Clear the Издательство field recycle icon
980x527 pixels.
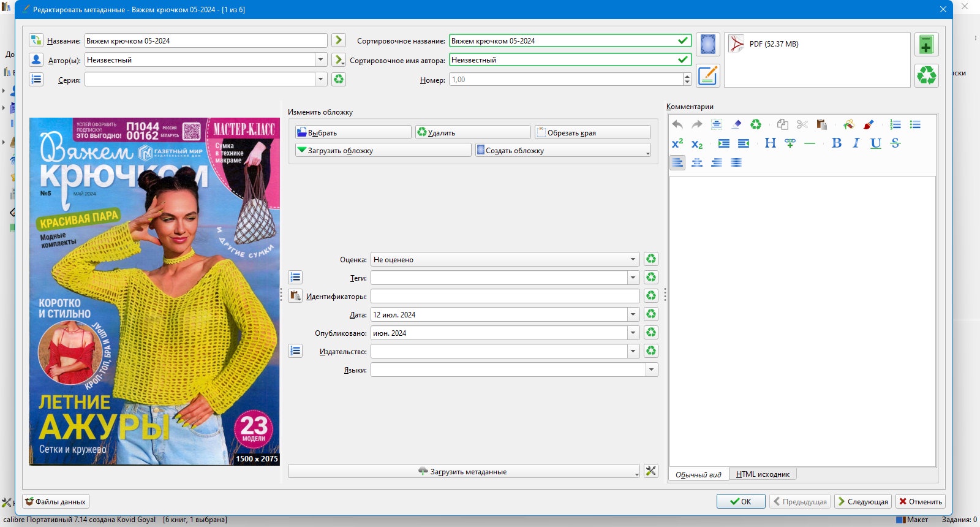pos(651,351)
